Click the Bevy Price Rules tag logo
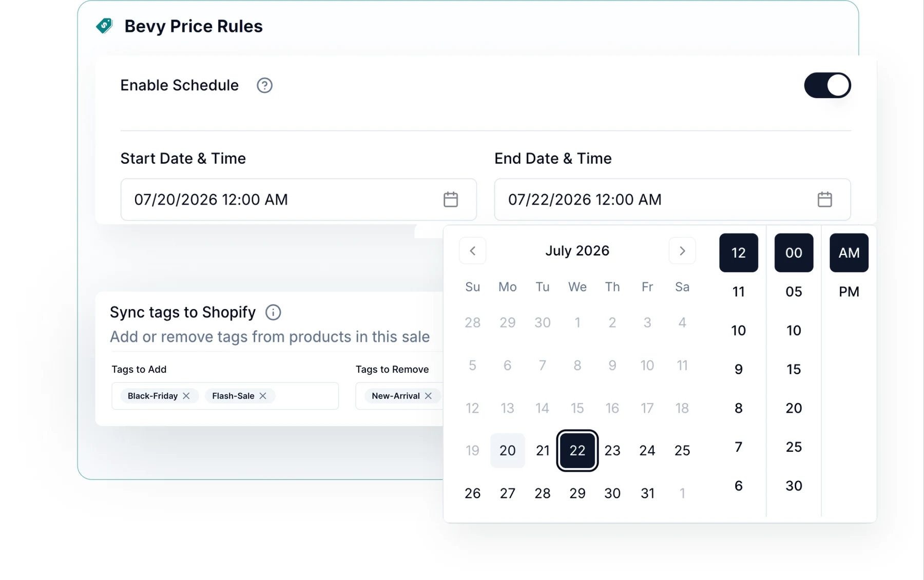The height and width of the screenshot is (580, 924). [x=105, y=26]
